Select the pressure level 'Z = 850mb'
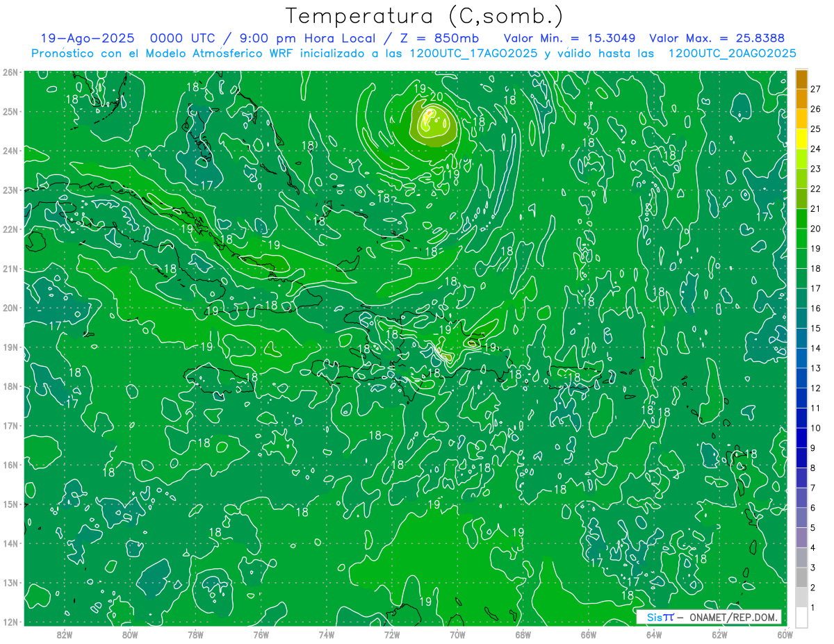This screenshot has width=834, height=644. coord(440,38)
